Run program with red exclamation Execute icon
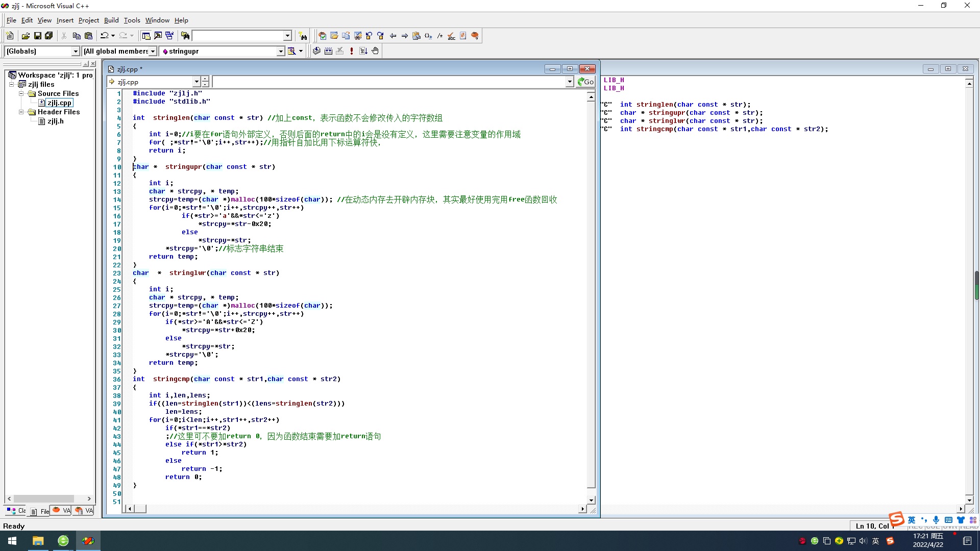 352,51
